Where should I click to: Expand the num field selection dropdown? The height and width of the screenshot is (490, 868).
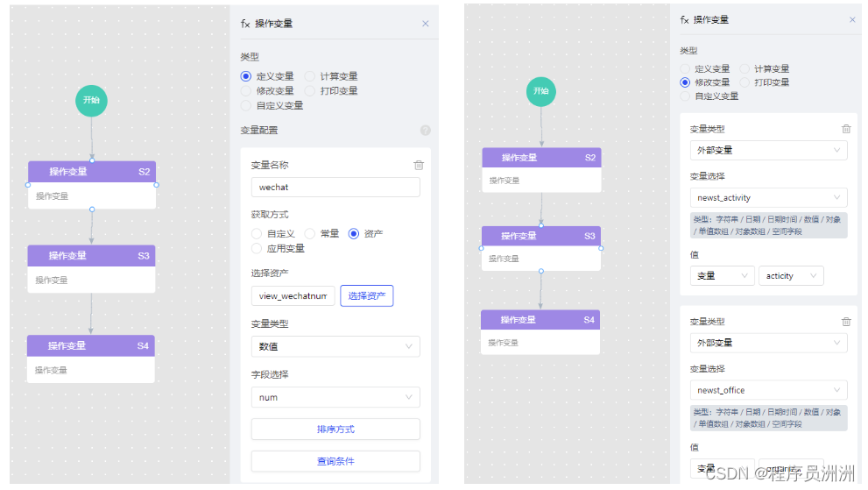[335, 397]
